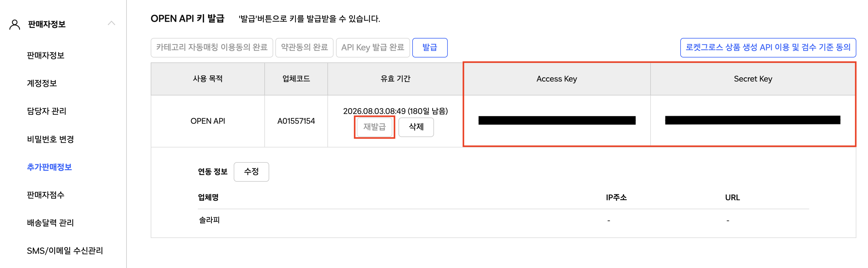Click the blue 발급 button
The image size is (868, 268).
[x=430, y=47]
